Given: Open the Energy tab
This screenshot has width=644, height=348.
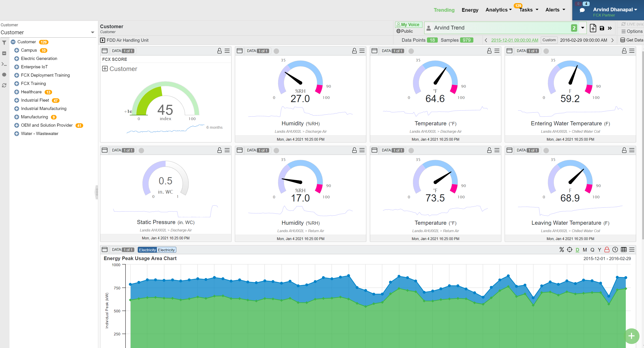Looking at the screenshot, I should (x=470, y=10).
